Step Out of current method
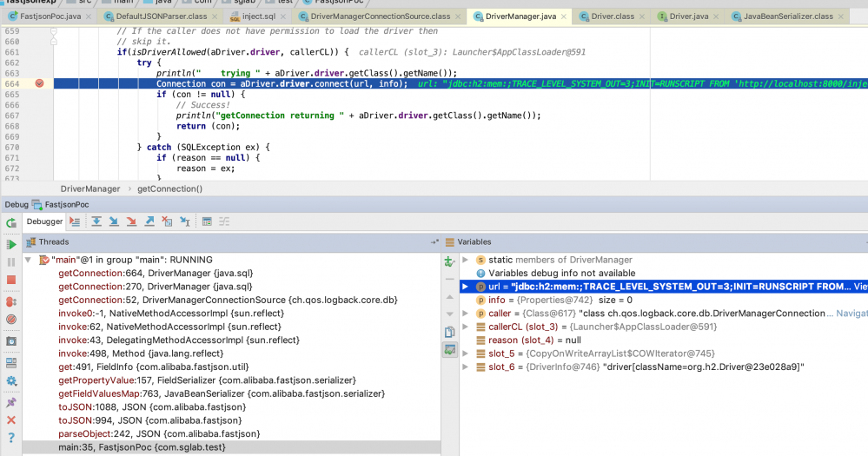Image resolution: width=868 pixels, height=456 pixels. (149, 221)
